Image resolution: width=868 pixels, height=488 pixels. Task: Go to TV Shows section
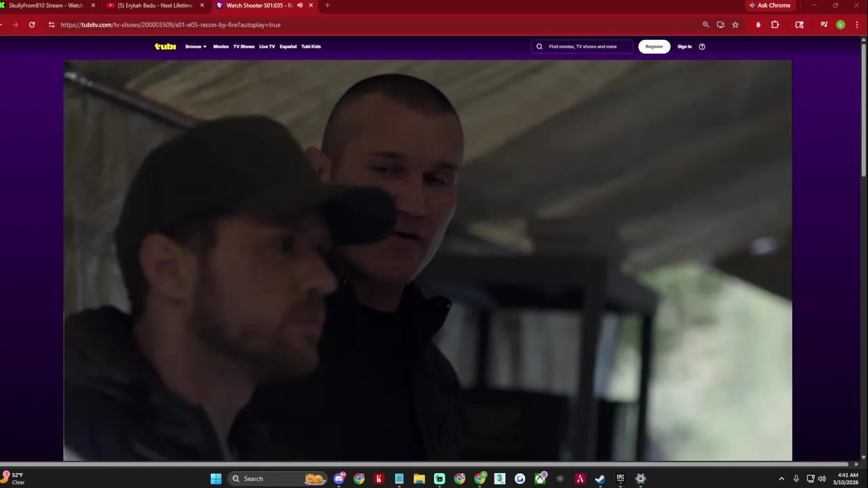(243, 47)
